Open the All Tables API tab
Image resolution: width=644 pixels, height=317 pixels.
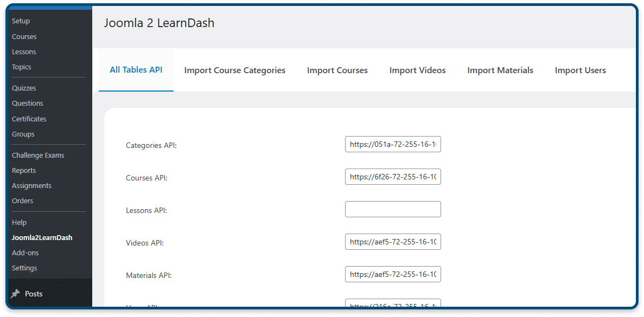coord(136,70)
